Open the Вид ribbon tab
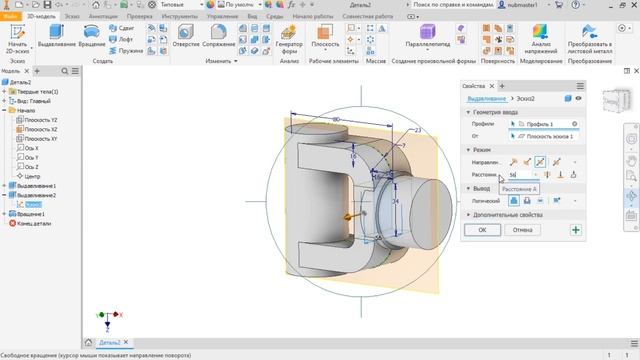The height and width of the screenshot is (360, 640). pos(252,17)
